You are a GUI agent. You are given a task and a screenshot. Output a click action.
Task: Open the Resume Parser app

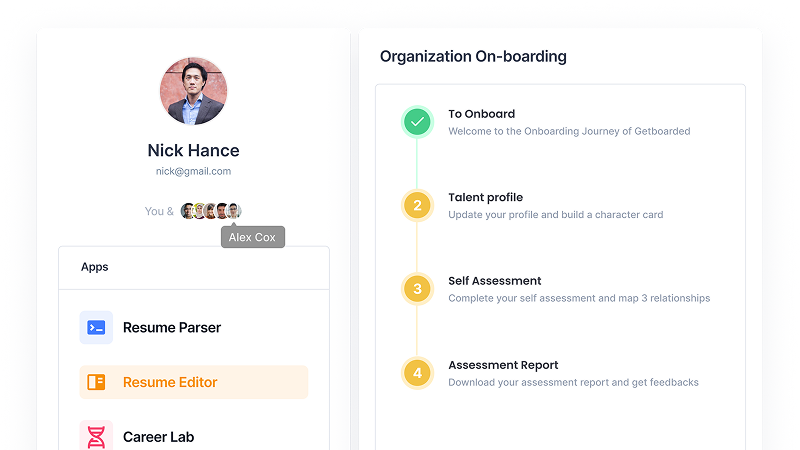172,328
